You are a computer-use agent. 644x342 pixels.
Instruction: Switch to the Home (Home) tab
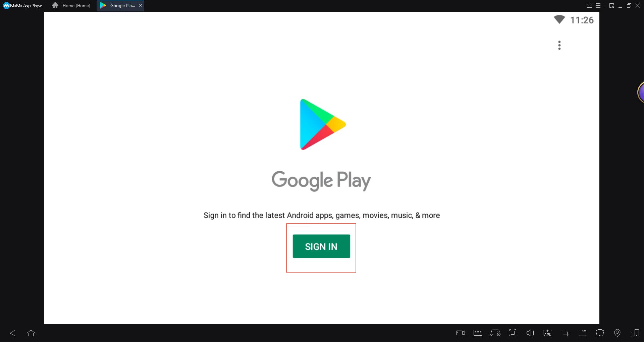71,5
